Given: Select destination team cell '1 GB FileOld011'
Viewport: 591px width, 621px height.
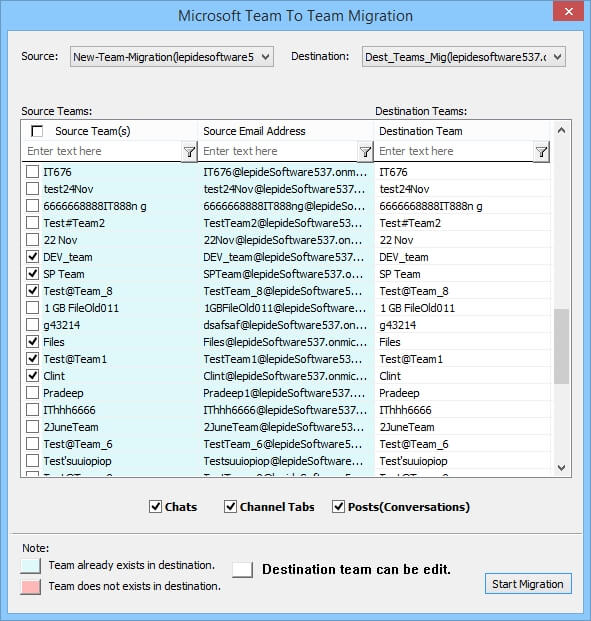Looking at the screenshot, I should (x=462, y=308).
